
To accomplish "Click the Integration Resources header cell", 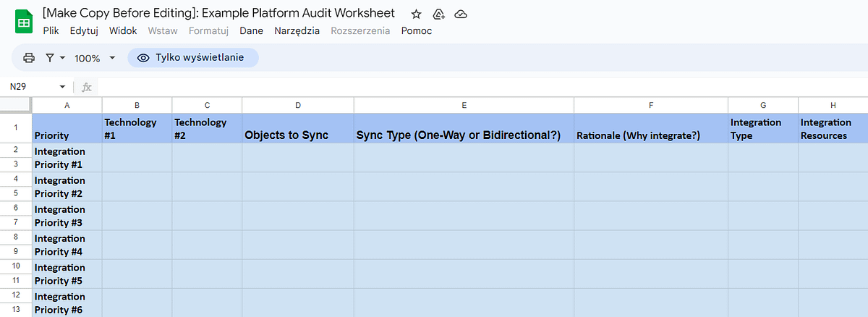I will pyautogui.click(x=833, y=128).
